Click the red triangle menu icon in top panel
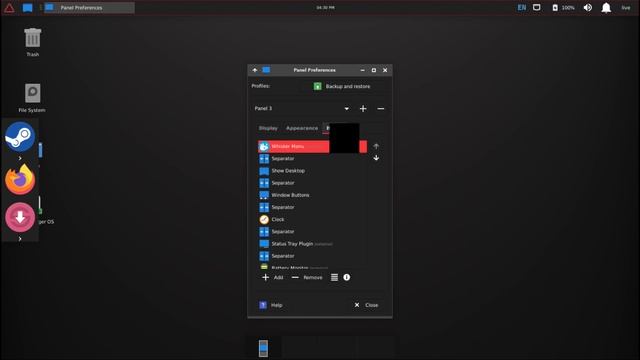 [x=9, y=8]
